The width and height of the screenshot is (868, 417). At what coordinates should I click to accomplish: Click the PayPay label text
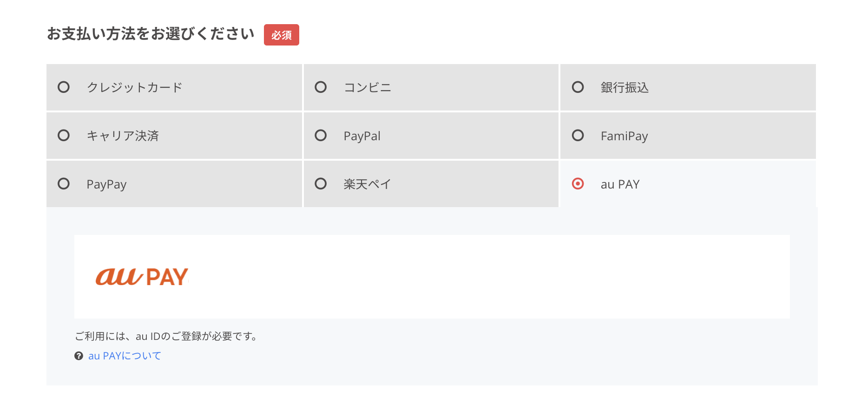click(x=106, y=184)
